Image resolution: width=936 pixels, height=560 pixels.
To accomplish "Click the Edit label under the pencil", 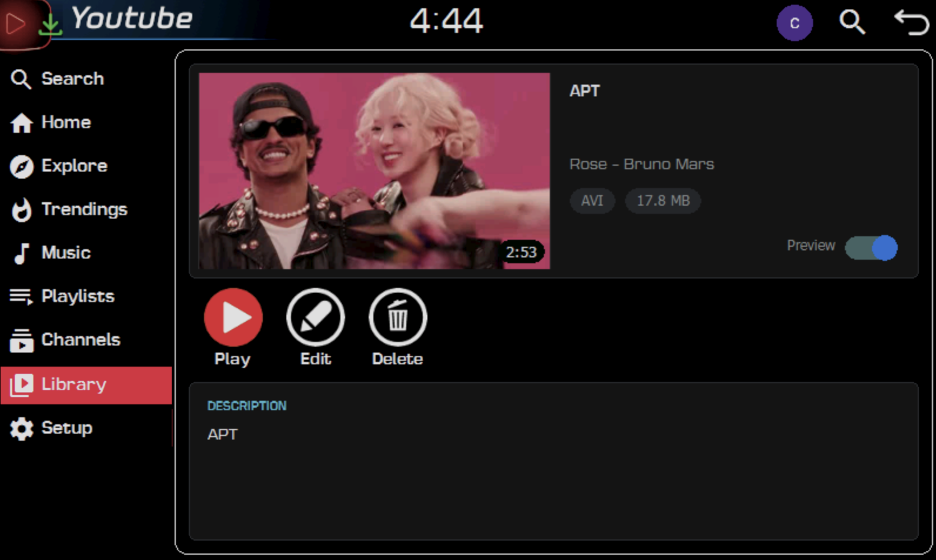I will tap(316, 358).
